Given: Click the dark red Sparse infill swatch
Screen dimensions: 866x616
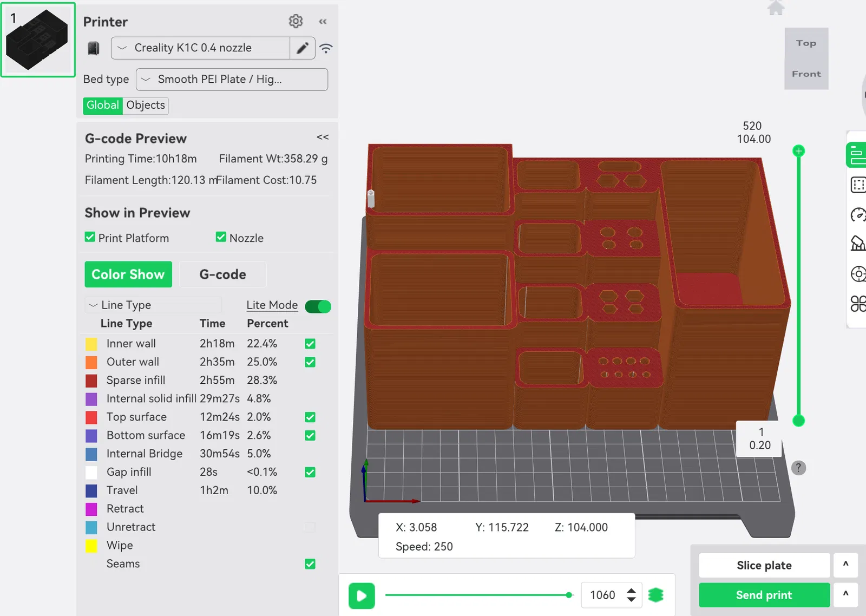Looking at the screenshot, I should (91, 381).
